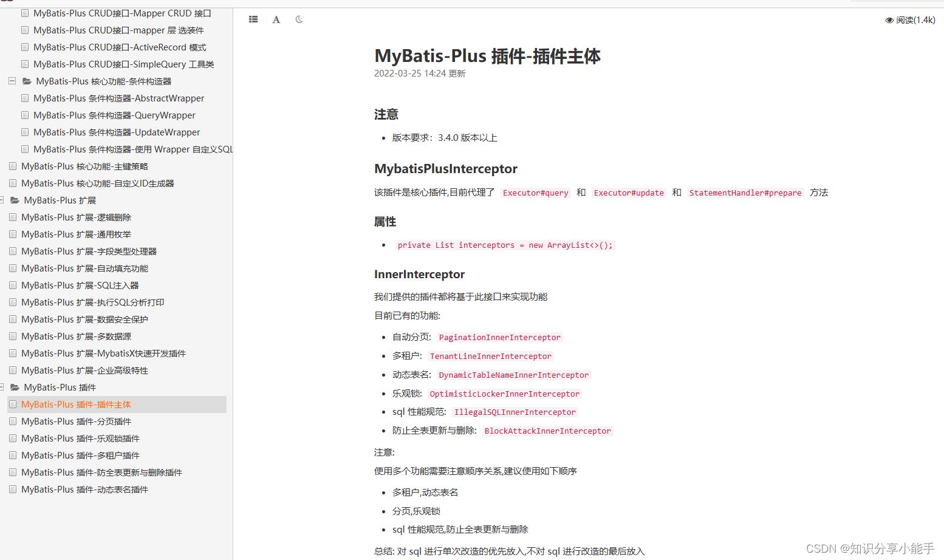
Task: Open 扩展-执行SQL分析打印 chapter
Action: click(x=93, y=302)
